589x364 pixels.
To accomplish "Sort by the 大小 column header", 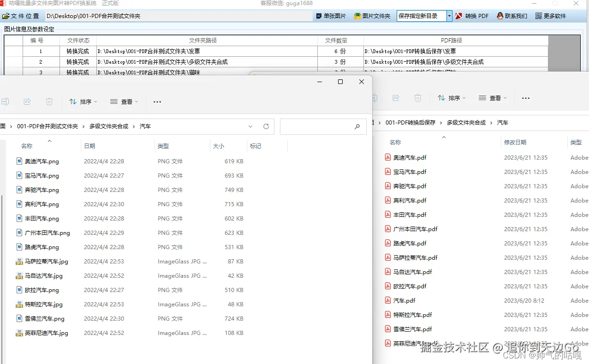I will (x=219, y=146).
